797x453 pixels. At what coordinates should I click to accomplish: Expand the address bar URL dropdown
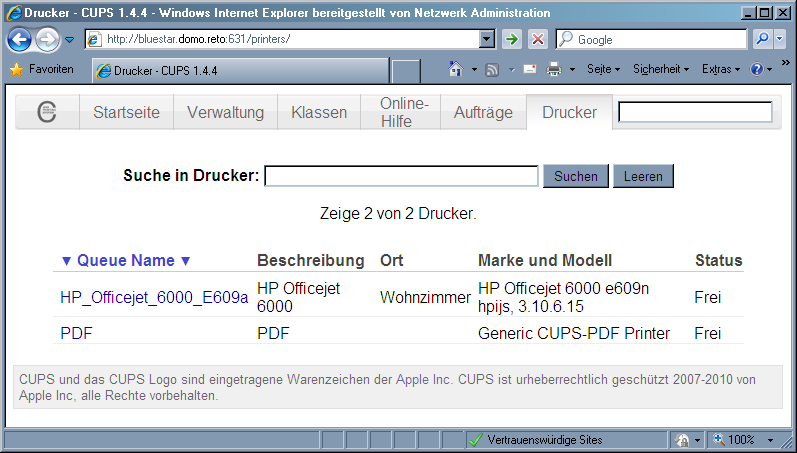tap(487, 39)
